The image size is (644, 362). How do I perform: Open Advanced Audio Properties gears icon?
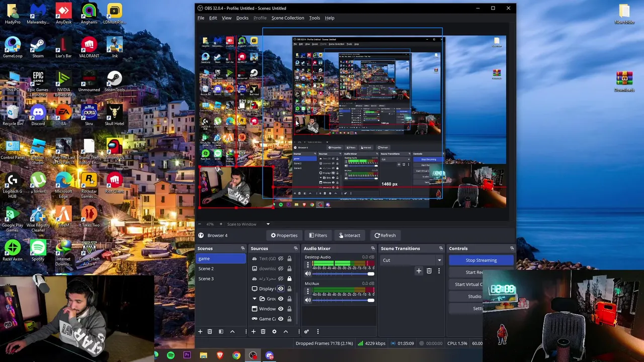306,331
